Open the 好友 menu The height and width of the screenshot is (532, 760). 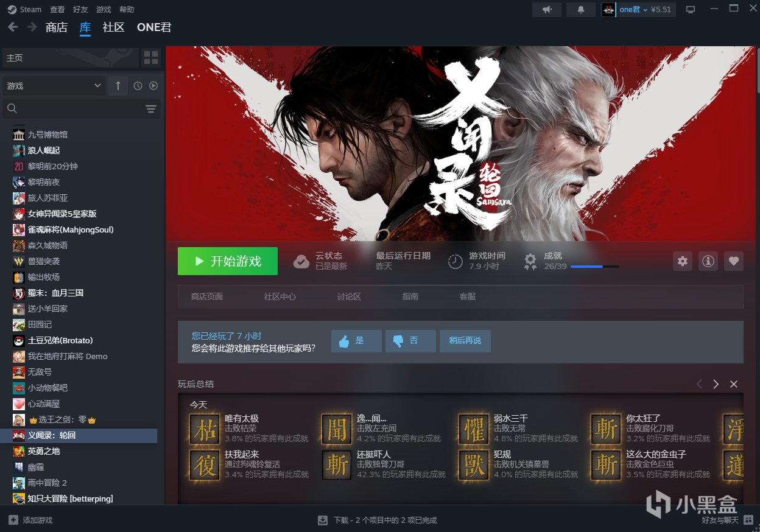click(80, 9)
